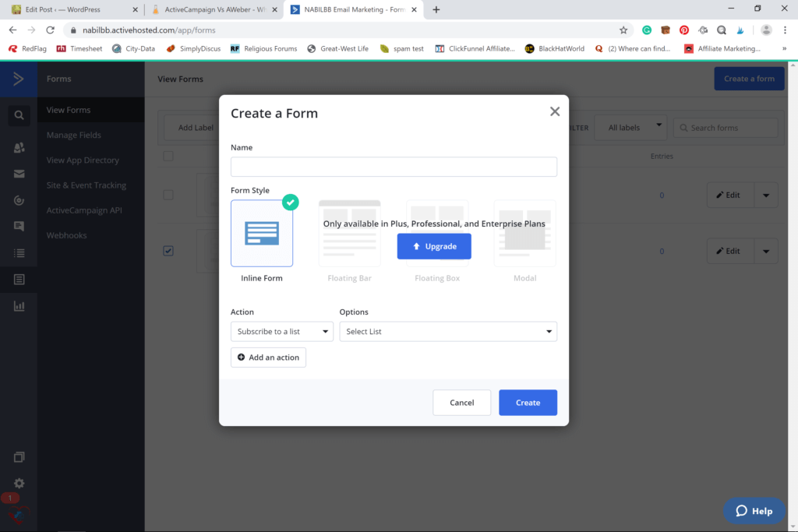The width and height of the screenshot is (798, 532).
Task: Open the ClickFunnel Affiliate bookmark
Action: pyautogui.click(x=475, y=49)
